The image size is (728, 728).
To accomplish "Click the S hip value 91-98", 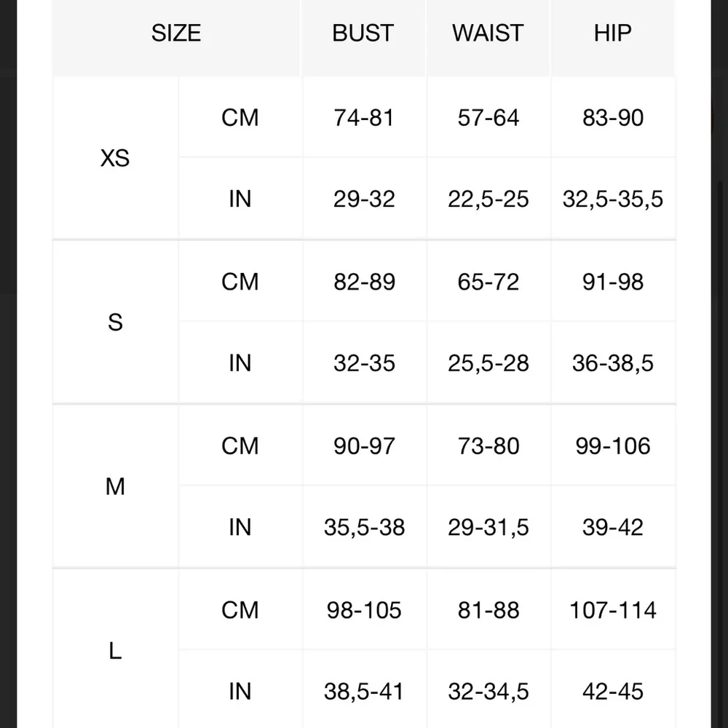I will [613, 282].
